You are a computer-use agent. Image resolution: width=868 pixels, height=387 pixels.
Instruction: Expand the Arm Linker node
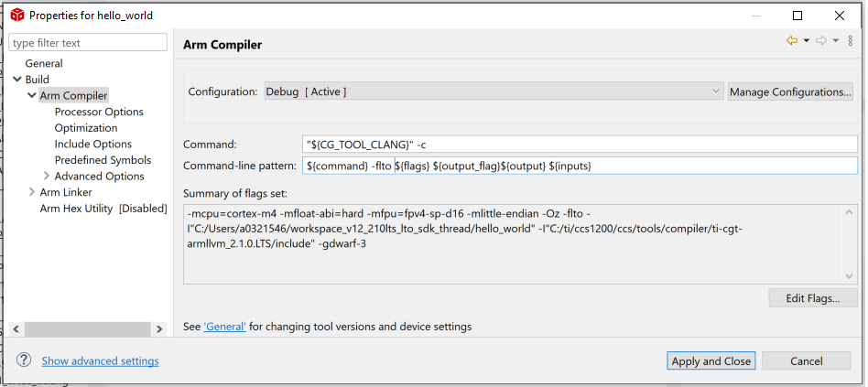click(31, 192)
